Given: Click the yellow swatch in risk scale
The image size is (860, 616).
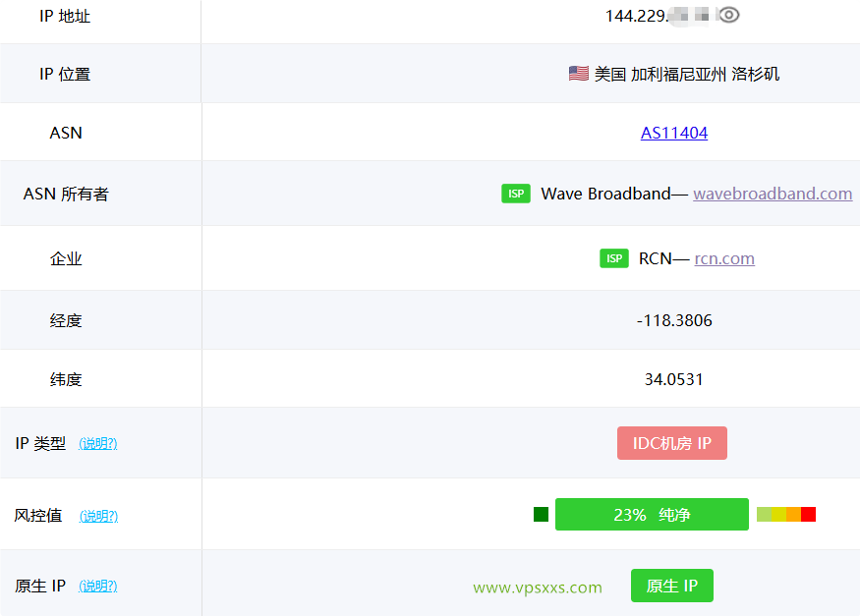Looking at the screenshot, I should (x=778, y=514).
